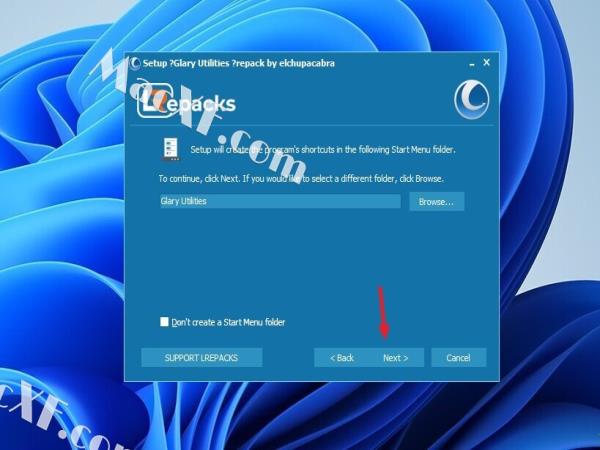Click the Glary Utilities moon logo
The image size is (600, 450).
[472, 99]
